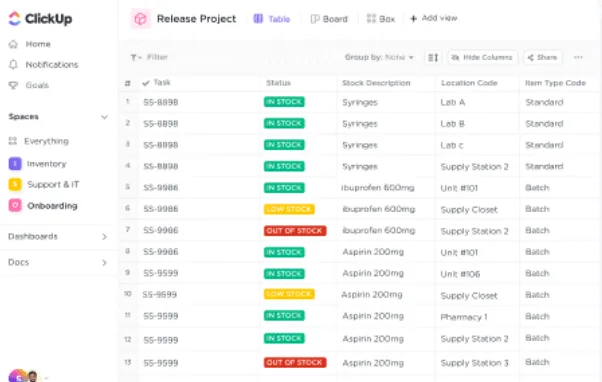Open task SS-8898 in row 1
Viewport: 602px width, 382px height.
tap(161, 102)
